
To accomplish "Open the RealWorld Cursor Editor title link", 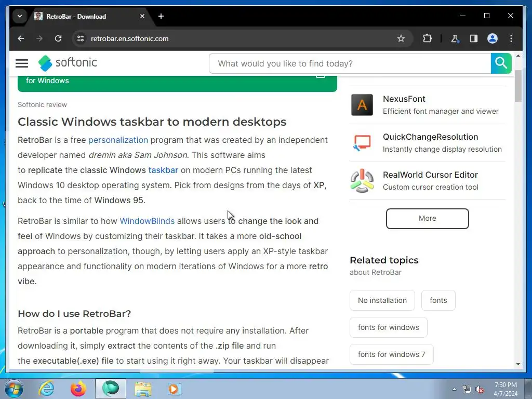I will pyautogui.click(x=430, y=175).
